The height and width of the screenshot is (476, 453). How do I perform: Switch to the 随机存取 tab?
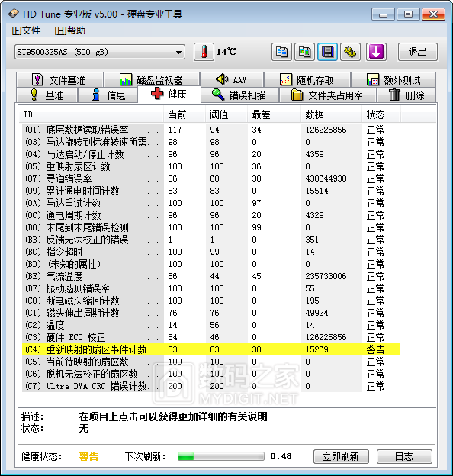point(307,80)
